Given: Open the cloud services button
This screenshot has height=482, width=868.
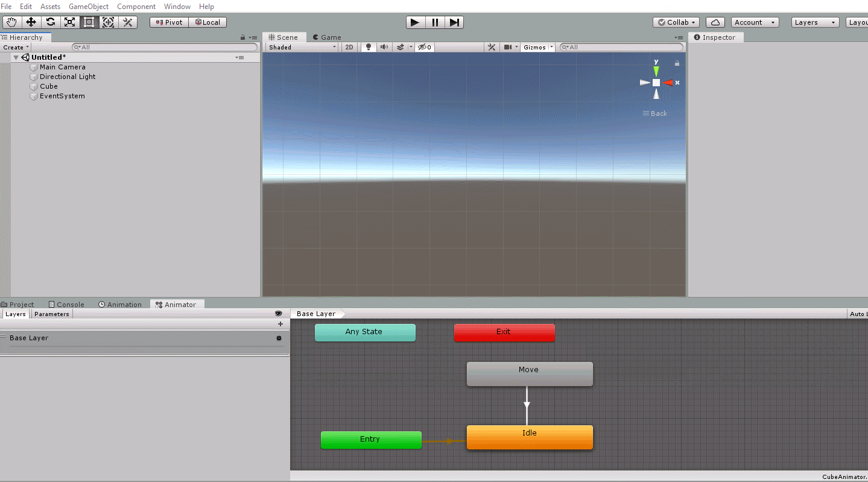Looking at the screenshot, I should click(715, 22).
